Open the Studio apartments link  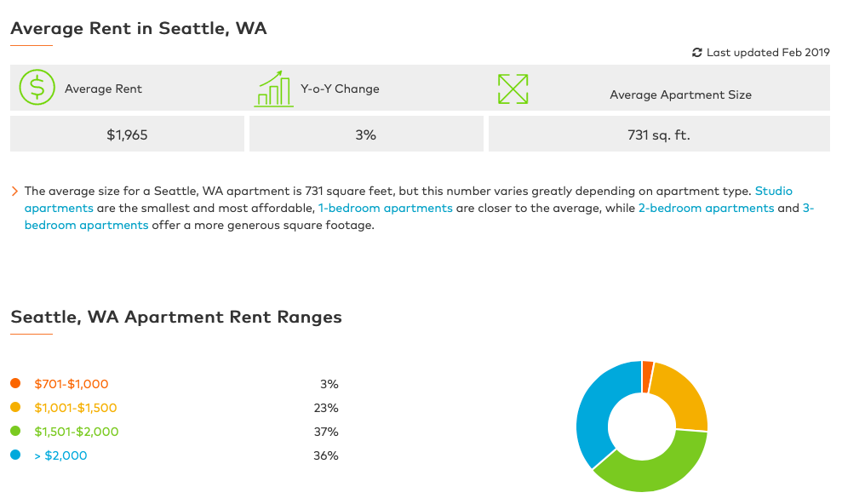[x=773, y=192]
